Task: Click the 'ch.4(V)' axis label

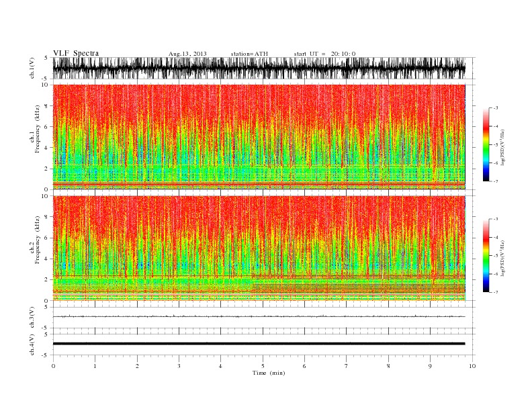Action: 32,345
